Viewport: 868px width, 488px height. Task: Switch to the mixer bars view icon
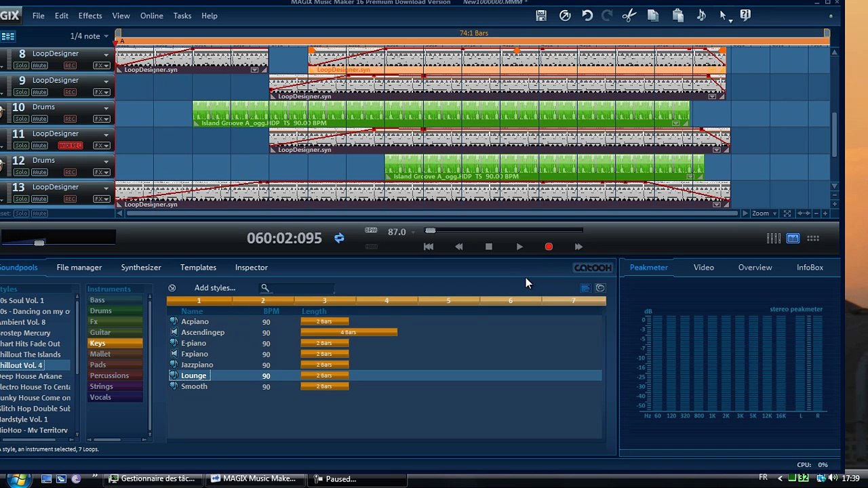click(773, 238)
